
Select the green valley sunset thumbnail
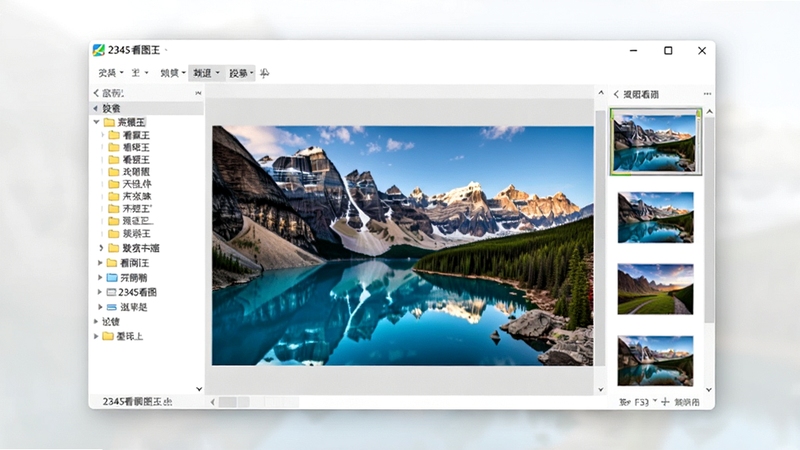tap(656, 289)
